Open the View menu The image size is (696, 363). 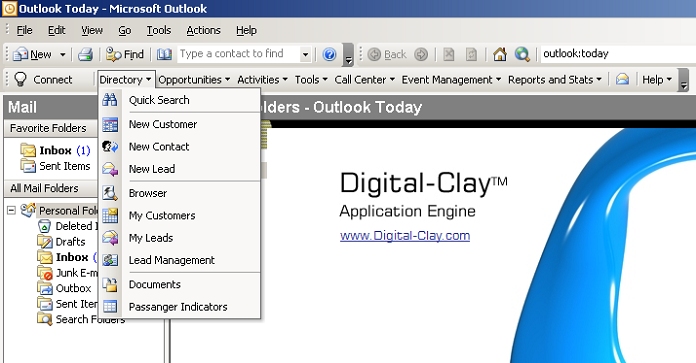point(92,30)
